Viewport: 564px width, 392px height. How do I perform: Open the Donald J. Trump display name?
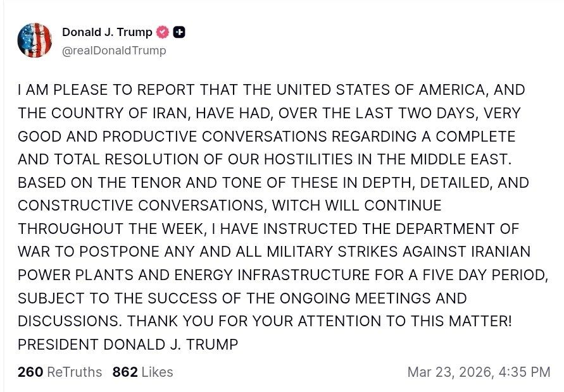point(107,32)
